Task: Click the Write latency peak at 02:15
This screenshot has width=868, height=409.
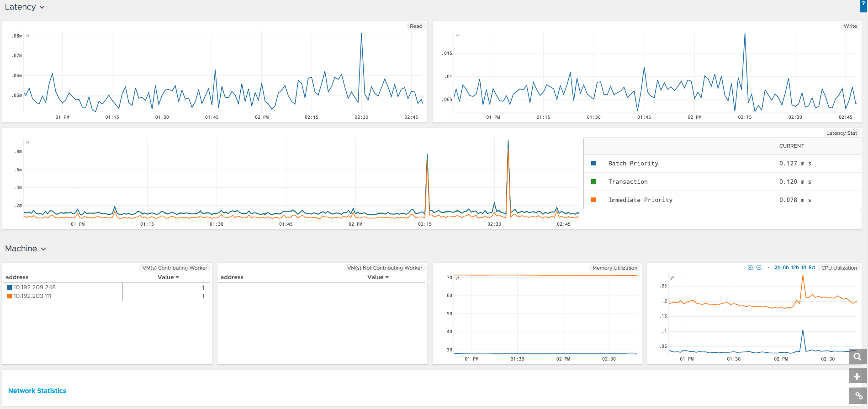Action: click(745, 34)
